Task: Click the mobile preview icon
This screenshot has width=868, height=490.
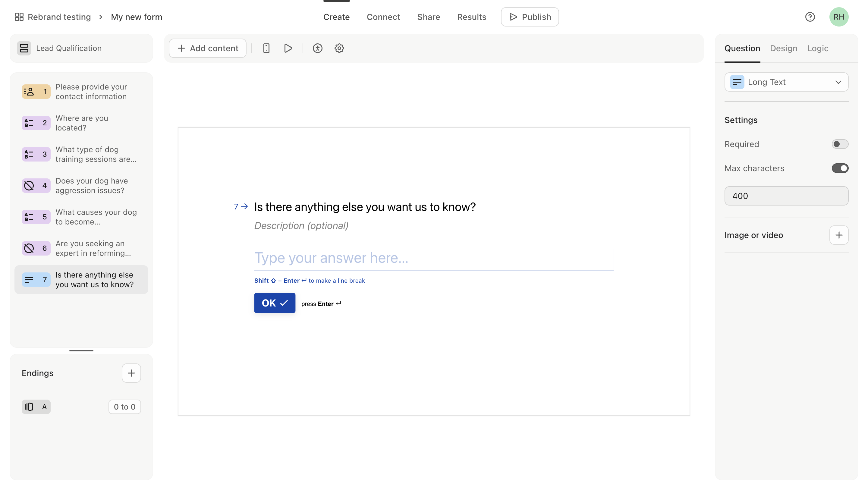Action: [x=266, y=48]
